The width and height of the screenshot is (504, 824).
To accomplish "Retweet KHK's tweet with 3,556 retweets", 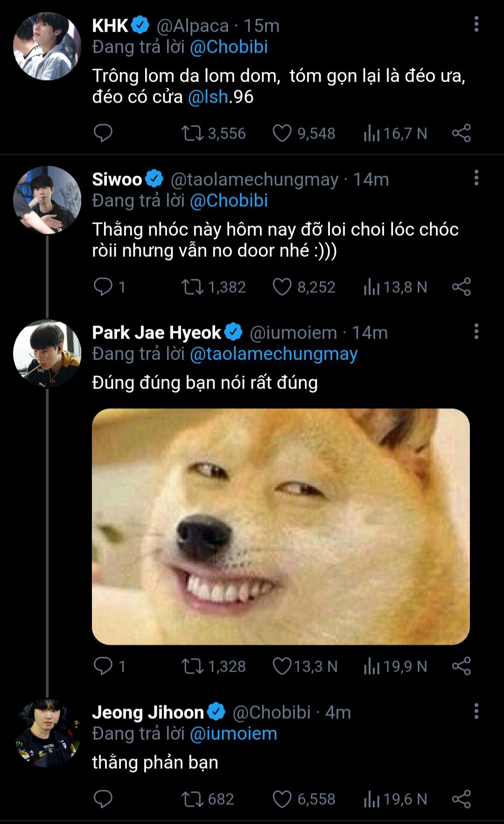I will (192, 133).
